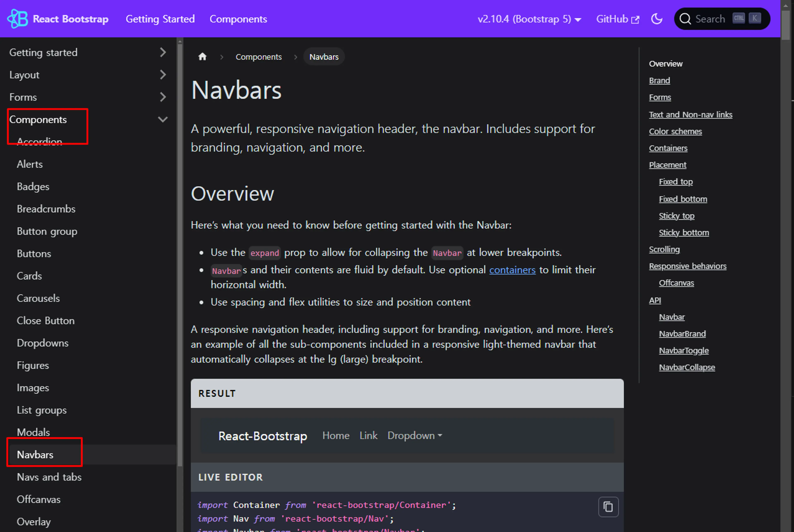Jump to Forms in table of contents
The image size is (794, 532).
pyautogui.click(x=660, y=97)
